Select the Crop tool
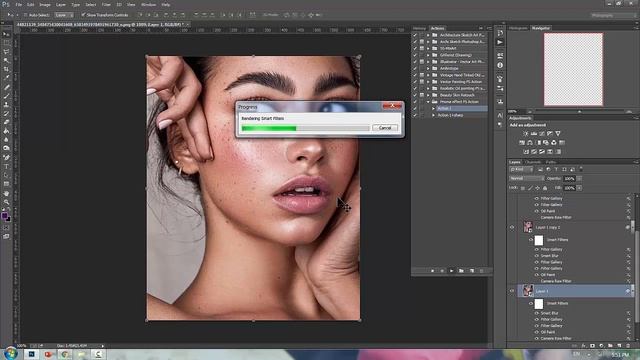 pos(6,69)
